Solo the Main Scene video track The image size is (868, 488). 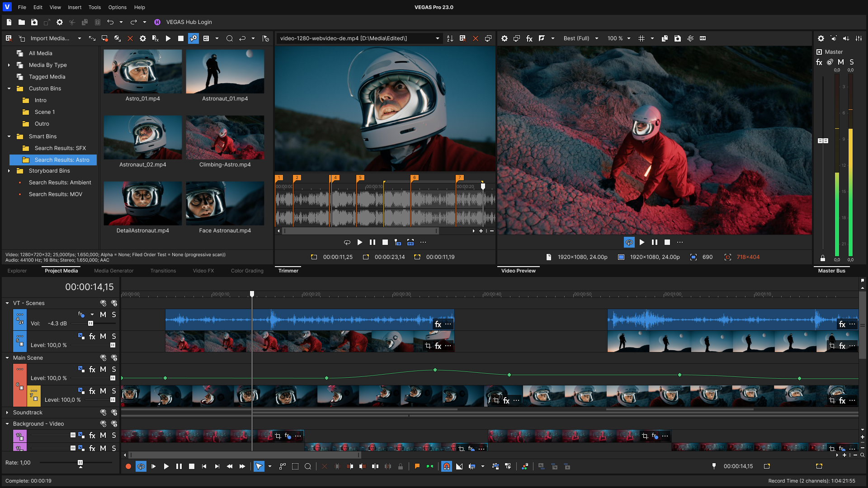pyautogui.click(x=113, y=369)
